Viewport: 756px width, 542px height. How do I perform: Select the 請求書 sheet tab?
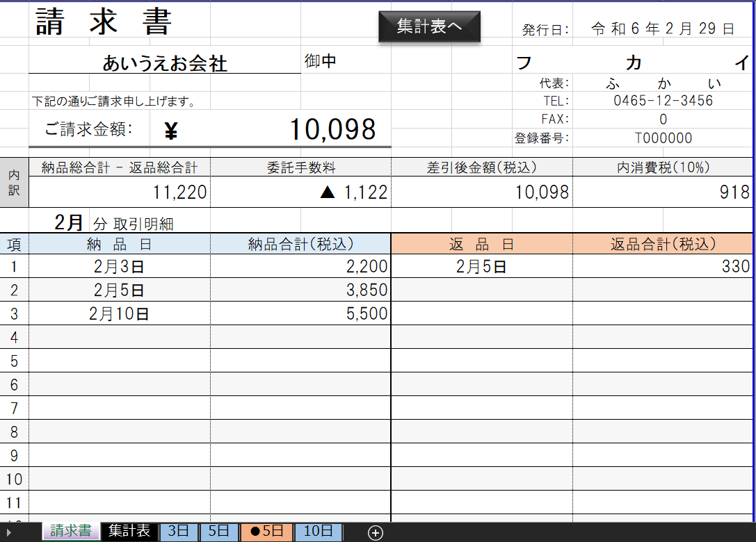[x=71, y=532]
